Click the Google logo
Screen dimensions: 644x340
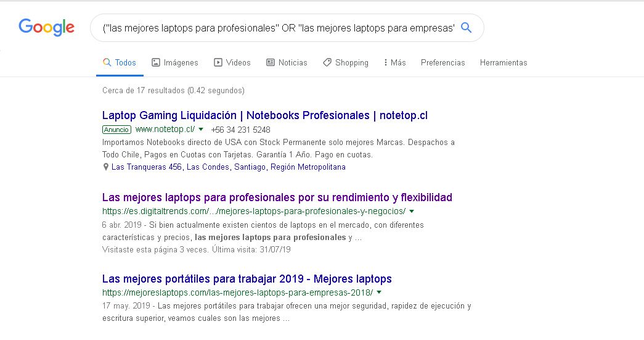(46, 27)
